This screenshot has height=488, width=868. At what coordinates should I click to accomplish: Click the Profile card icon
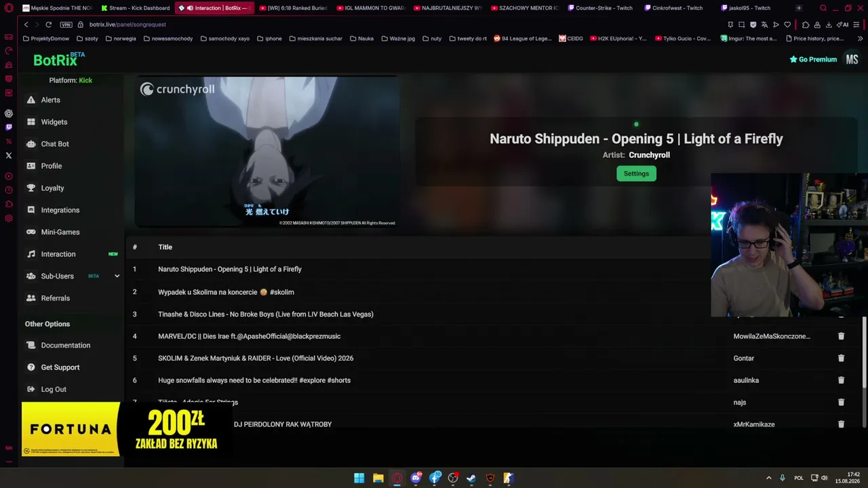coord(31,166)
